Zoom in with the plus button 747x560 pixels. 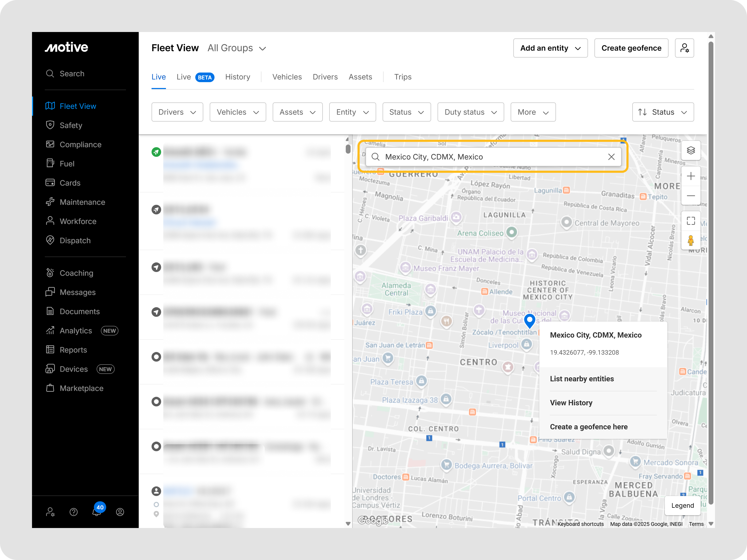(691, 176)
